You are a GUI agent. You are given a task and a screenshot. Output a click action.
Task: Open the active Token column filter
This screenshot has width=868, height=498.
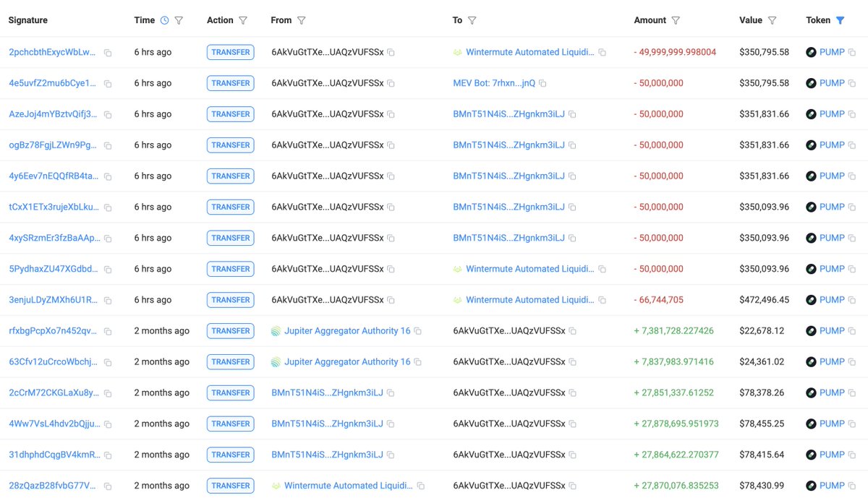840,20
